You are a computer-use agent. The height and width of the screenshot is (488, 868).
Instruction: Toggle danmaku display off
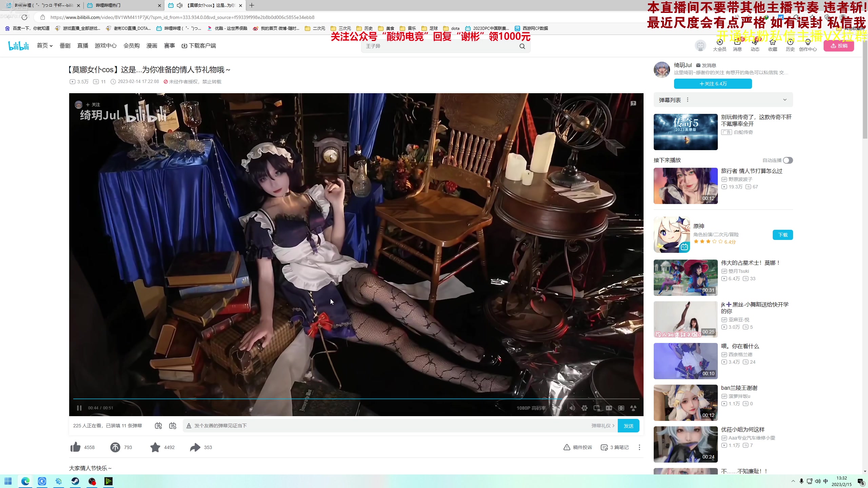(x=158, y=426)
